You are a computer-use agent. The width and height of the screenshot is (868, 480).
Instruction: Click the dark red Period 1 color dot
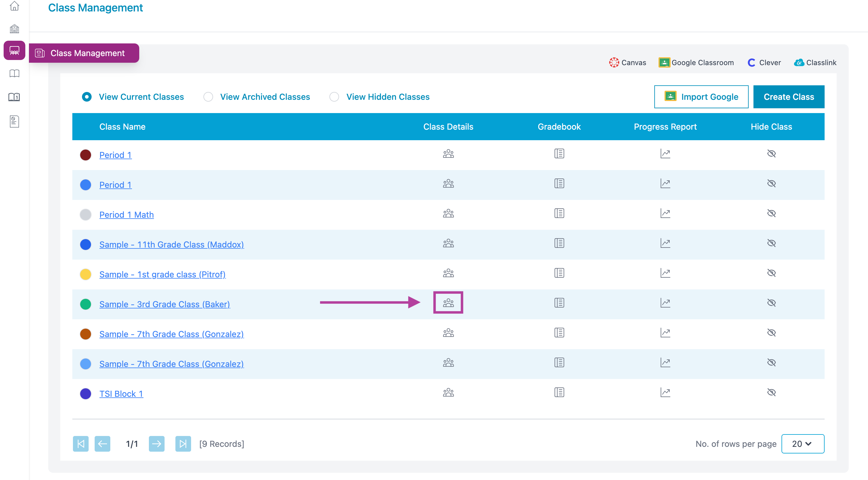coord(86,155)
